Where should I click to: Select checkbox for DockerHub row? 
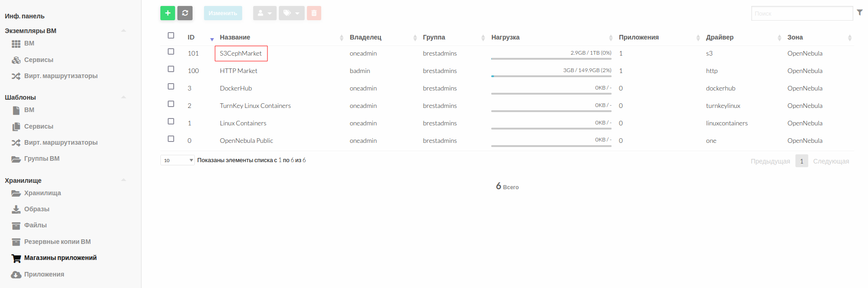[171, 86]
